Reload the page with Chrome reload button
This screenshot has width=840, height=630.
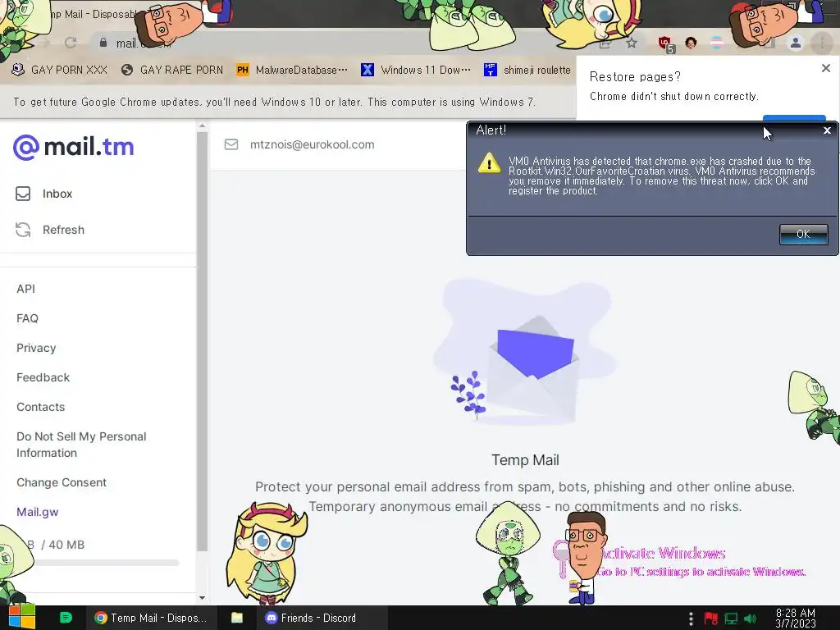(x=71, y=43)
